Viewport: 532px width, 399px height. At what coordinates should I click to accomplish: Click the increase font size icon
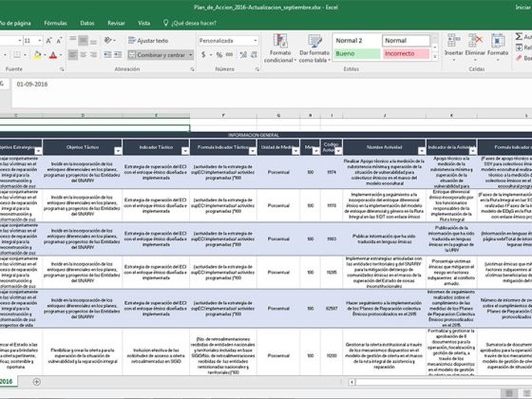48,41
